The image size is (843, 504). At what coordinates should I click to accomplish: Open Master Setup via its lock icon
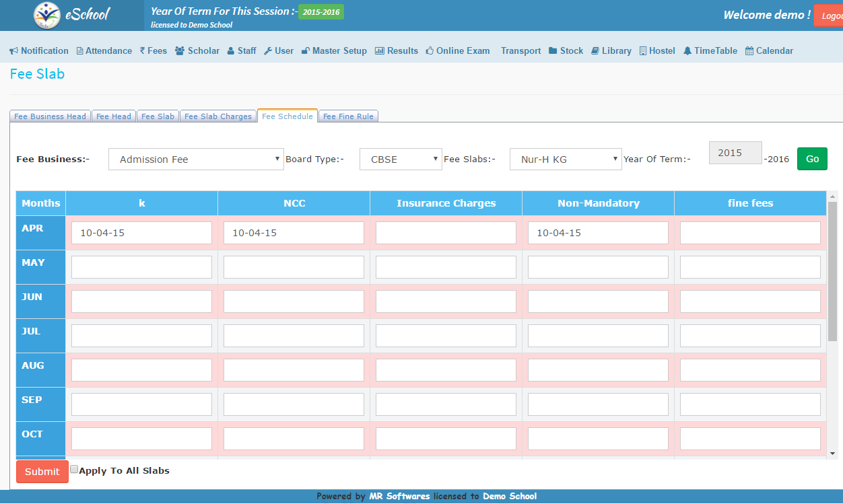pyautogui.click(x=305, y=51)
